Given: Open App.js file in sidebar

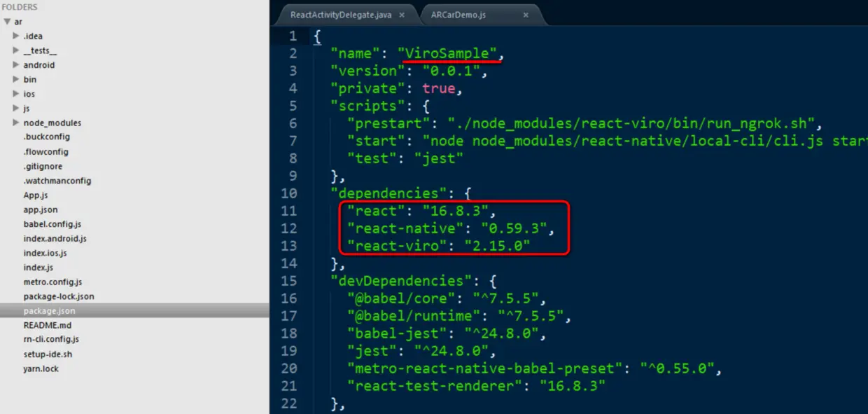Looking at the screenshot, I should pos(36,195).
